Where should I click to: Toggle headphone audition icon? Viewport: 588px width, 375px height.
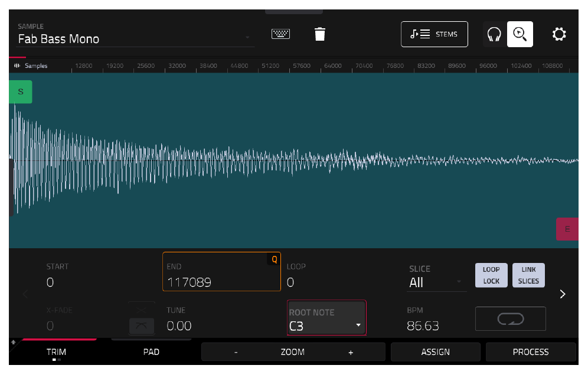pos(494,34)
